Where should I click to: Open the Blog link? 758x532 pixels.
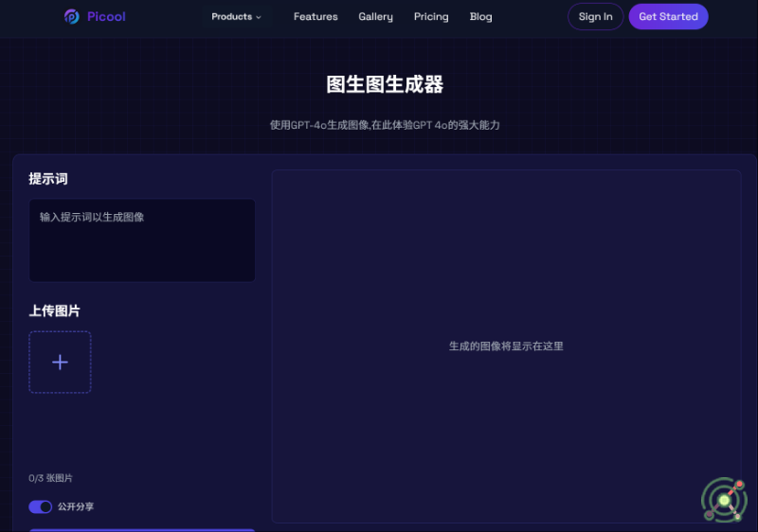click(481, 17)
